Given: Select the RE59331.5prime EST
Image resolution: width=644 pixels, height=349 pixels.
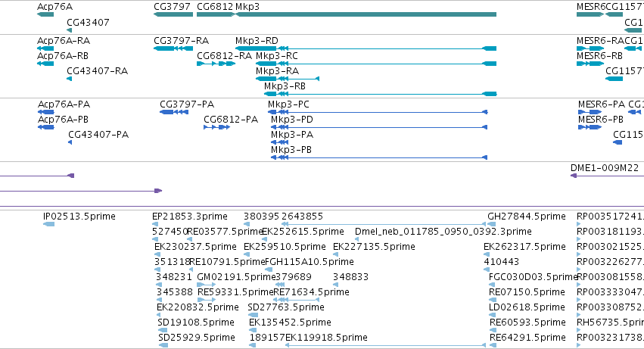Looking at the screenshot, I should coord(207,300).
